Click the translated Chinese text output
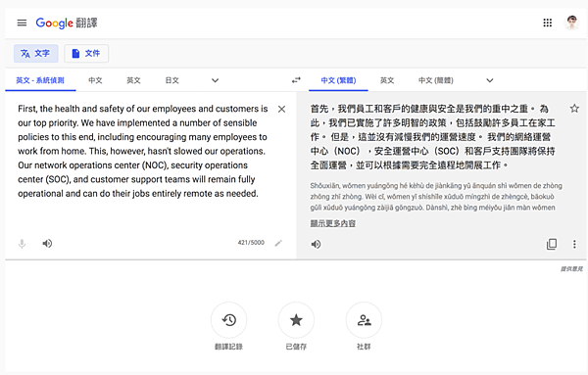Image resolution: width=588 pixels, height=375 pixels. (433, 137)
